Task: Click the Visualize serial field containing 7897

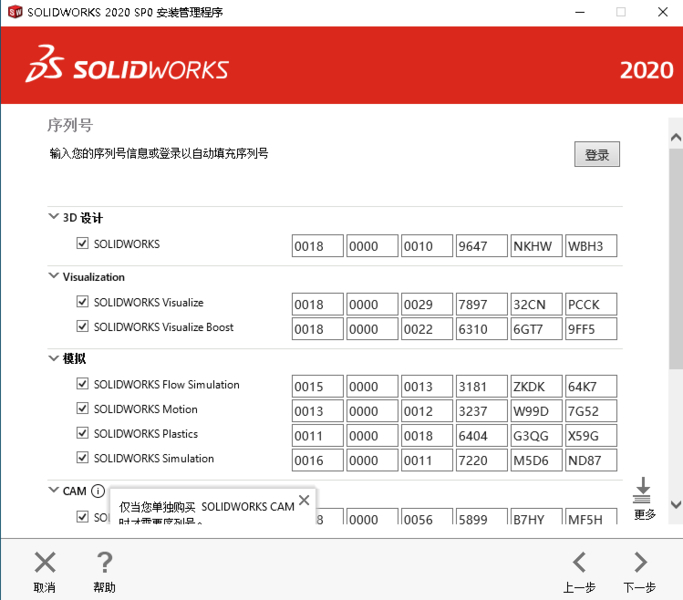Action: (x=482, y=304)
